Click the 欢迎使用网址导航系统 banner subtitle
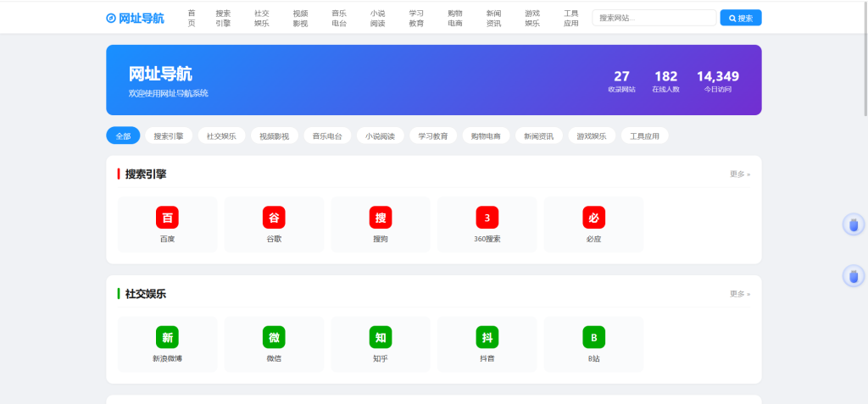Viewport: 868px width, 404px height. (169, 93)
